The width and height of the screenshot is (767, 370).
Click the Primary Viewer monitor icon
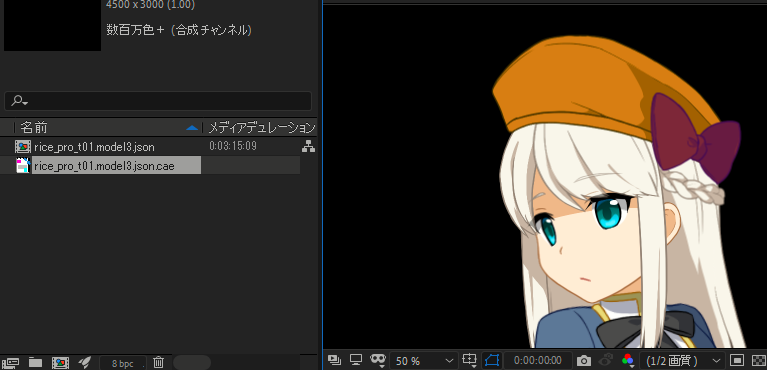click(x=356, y=361)
